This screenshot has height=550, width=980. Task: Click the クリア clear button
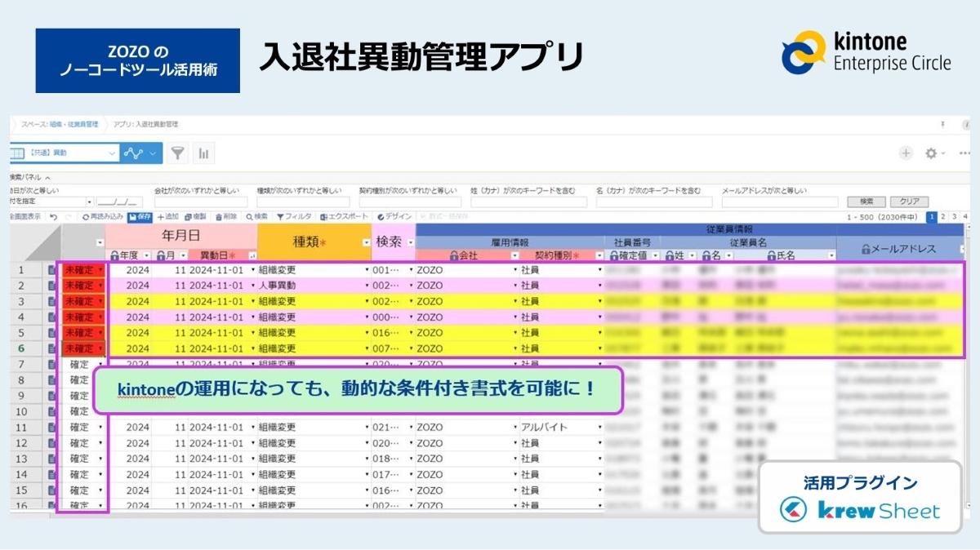(909, 202)
